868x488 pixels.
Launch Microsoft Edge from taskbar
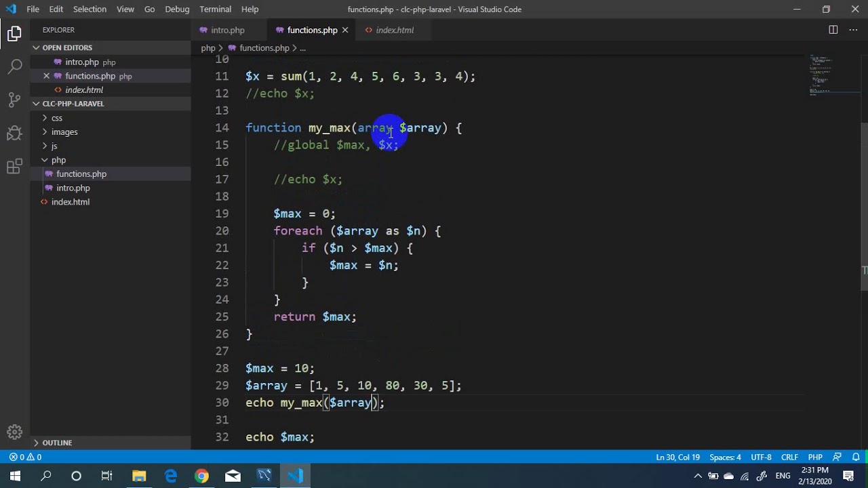click(x=170, y=476)
